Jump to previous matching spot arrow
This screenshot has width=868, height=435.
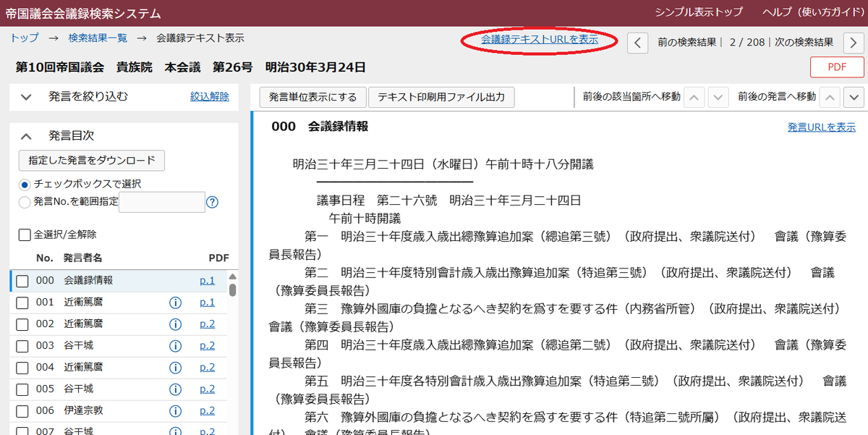click(694, 96)
